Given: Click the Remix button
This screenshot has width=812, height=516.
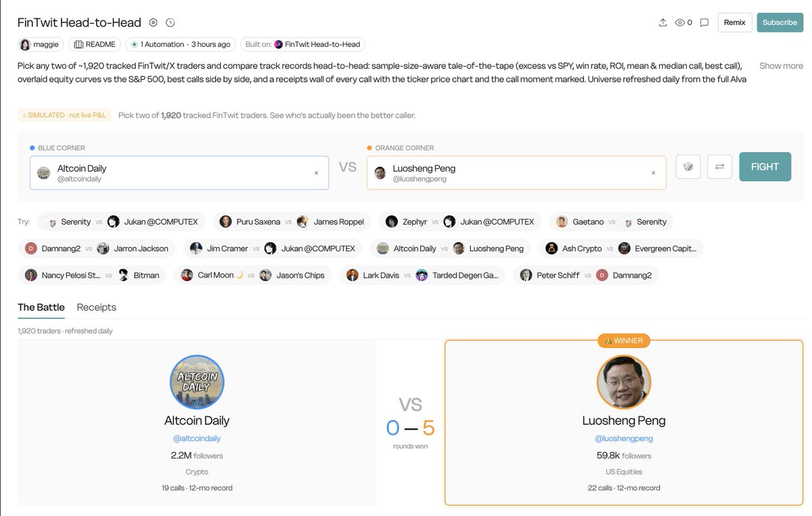Looking at the screenshot, I should [735, 22].
